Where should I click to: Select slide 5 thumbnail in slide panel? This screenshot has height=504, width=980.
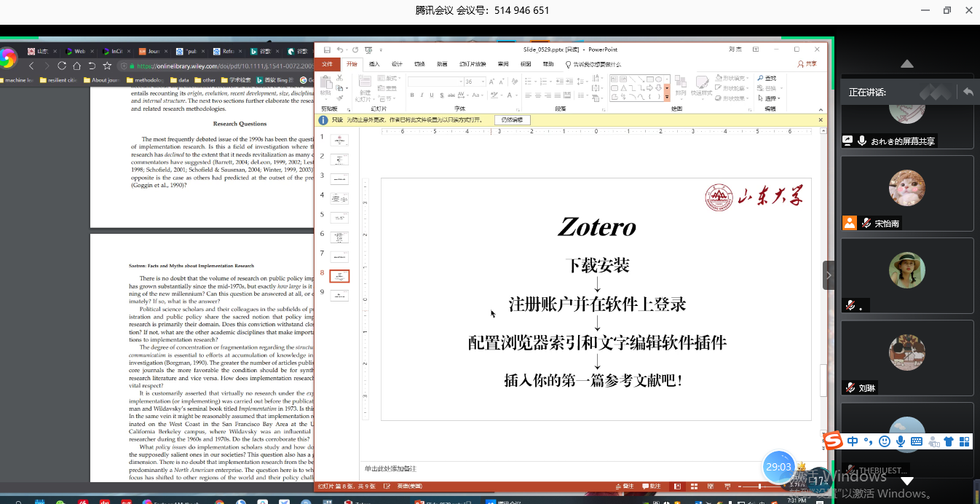[x=340, y=217]
